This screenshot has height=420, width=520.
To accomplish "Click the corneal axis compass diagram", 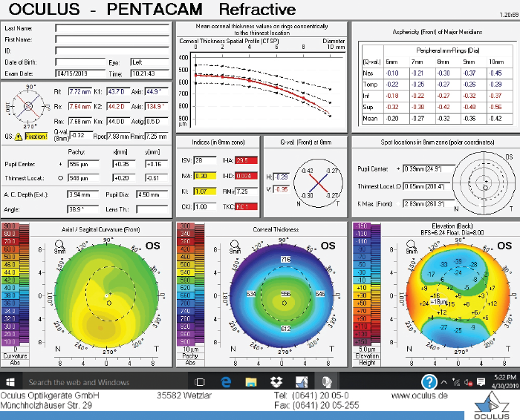I will pyautogui.click(x=28, y=106).
